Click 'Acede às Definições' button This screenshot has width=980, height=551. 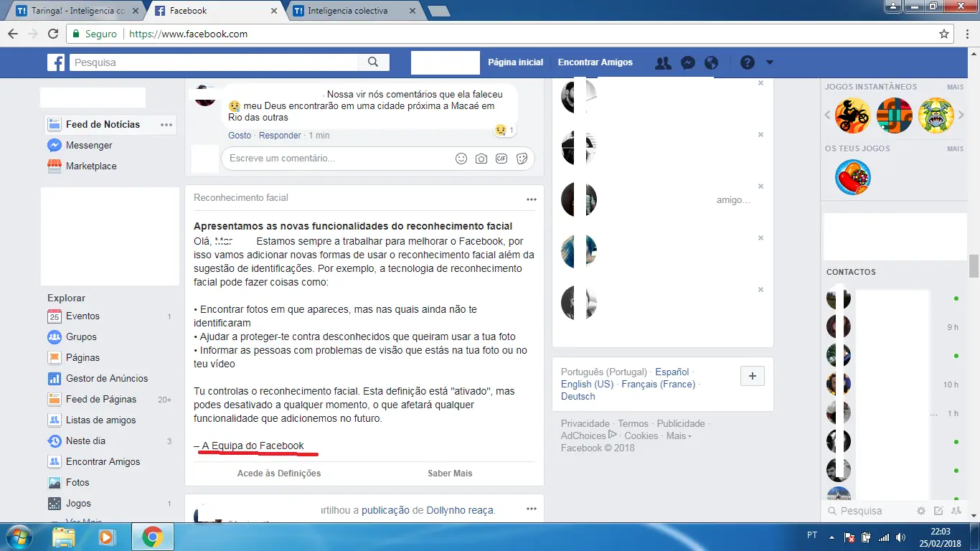[x=279, y=474]
